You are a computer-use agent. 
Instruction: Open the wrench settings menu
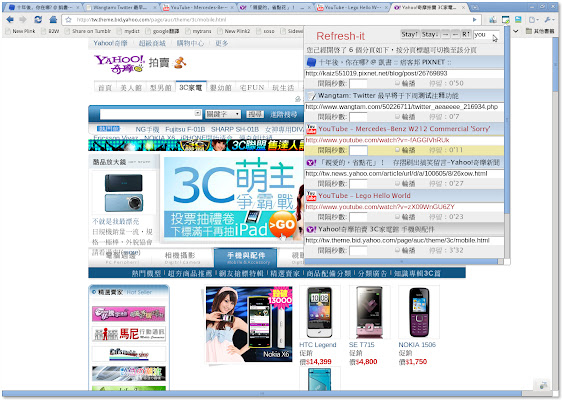[549, 20]
